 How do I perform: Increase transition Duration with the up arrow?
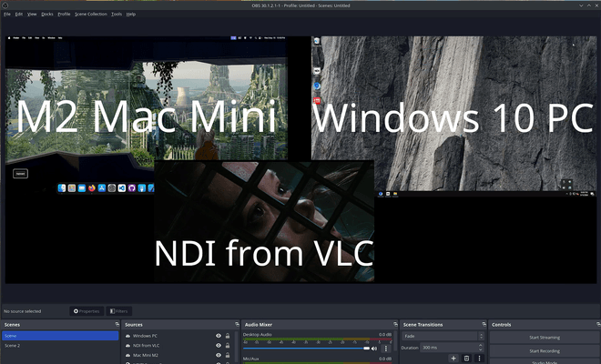[480, 345]
